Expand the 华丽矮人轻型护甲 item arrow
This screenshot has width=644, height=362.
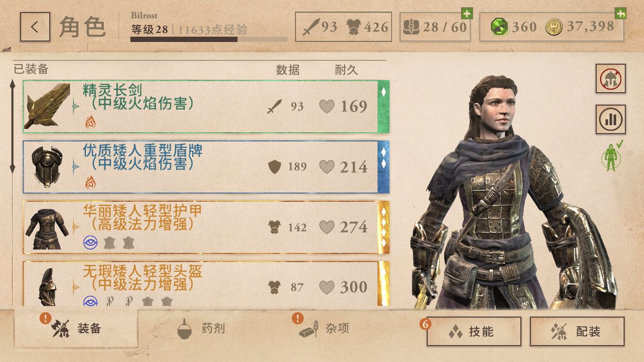[76, 226]
